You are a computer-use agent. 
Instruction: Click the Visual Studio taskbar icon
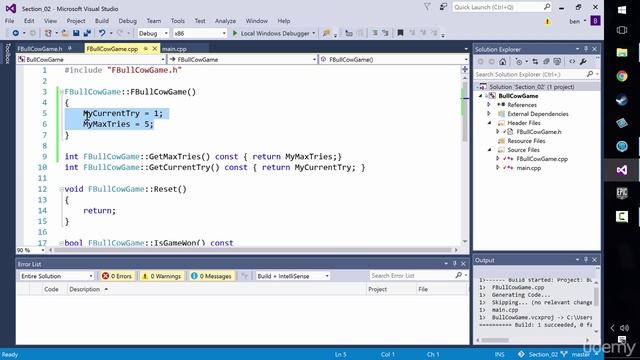(x=622, y=170)
